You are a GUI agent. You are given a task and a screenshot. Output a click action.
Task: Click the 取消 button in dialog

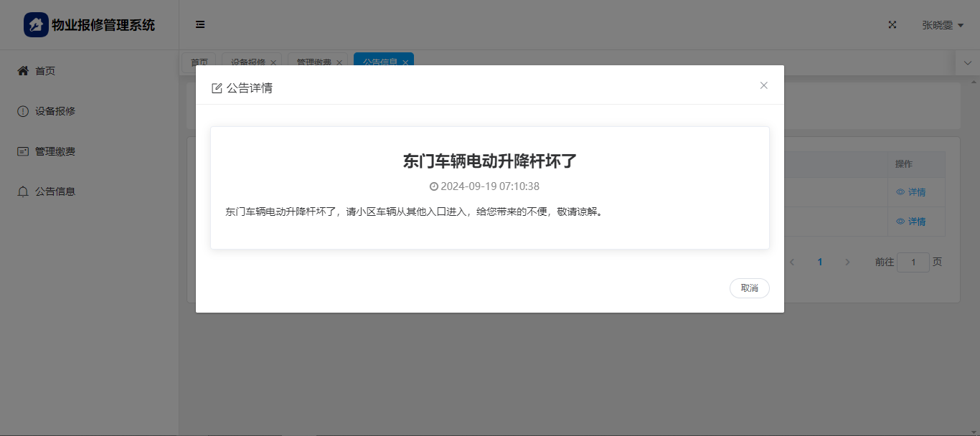click(750, 288)
